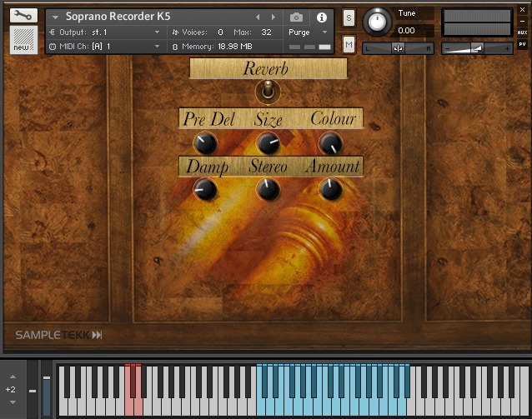Open the instrument info icon

322,17
